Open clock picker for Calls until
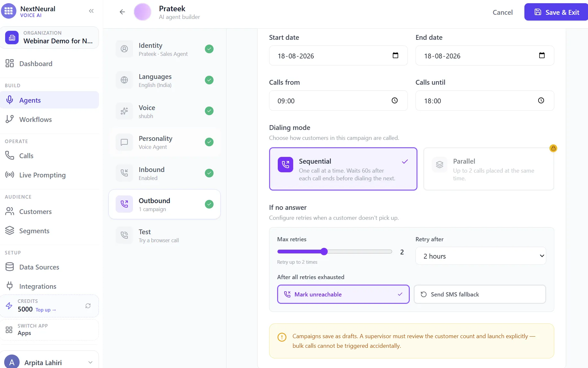 [x=541, y=100]
